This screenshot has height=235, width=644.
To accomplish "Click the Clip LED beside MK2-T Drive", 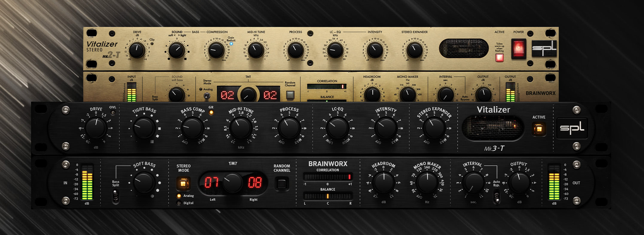I will click(152, 44).
